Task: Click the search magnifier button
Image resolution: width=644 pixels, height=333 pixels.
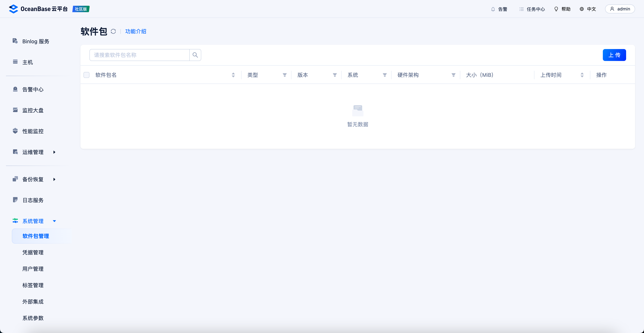Action: pos(195,55)
